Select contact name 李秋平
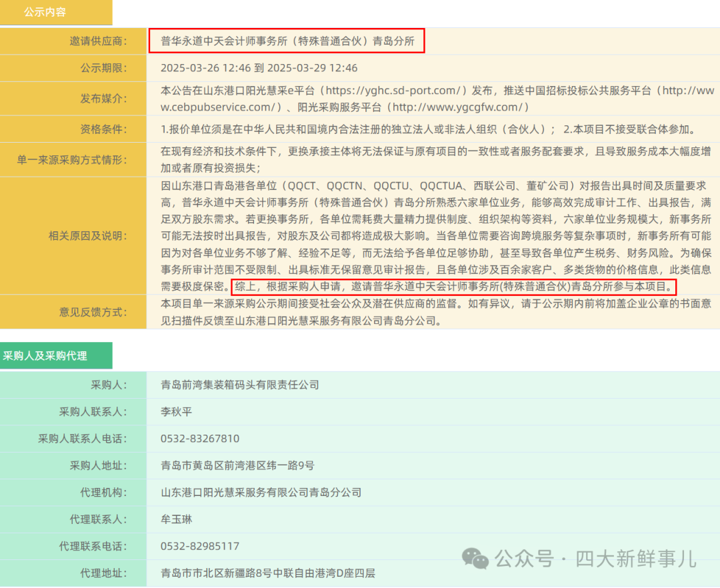Viewport: 720px width, 588px height. [176, 412]
